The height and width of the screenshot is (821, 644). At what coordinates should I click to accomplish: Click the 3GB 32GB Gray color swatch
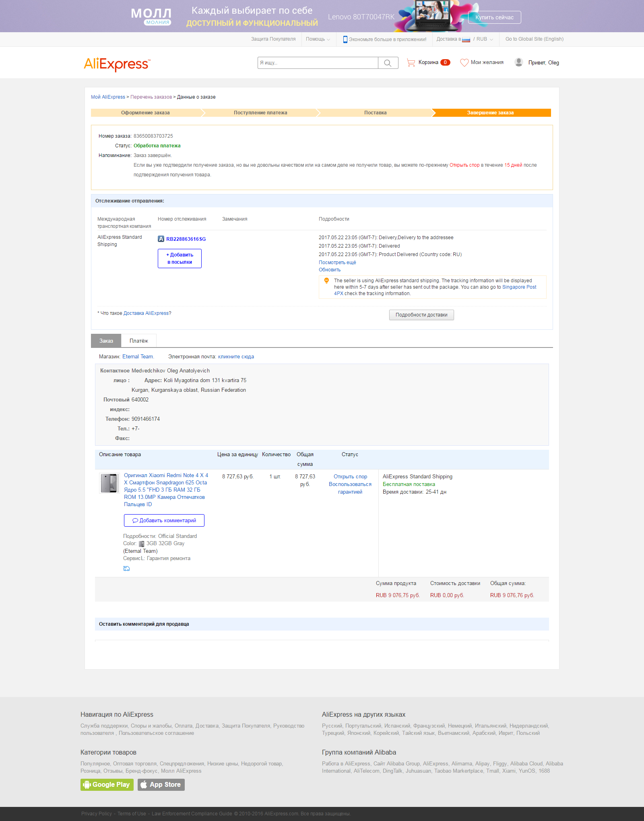tap(141, 544)
